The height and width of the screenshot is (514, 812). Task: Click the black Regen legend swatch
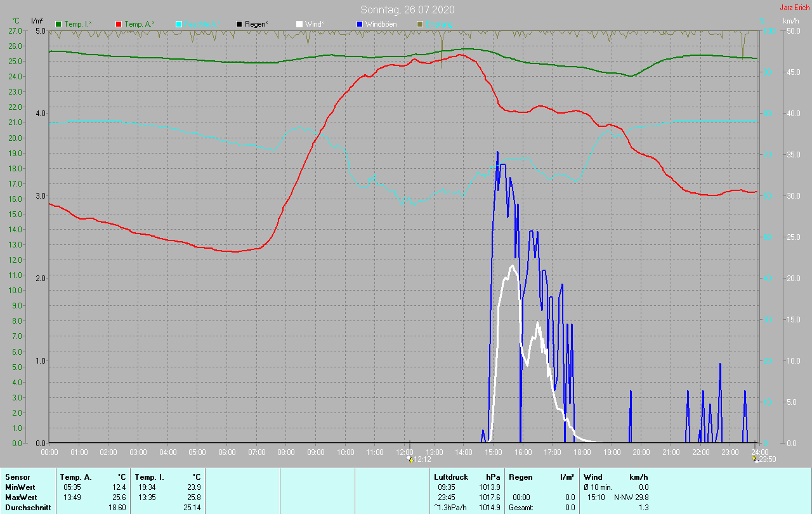click(x=239, y=24)
